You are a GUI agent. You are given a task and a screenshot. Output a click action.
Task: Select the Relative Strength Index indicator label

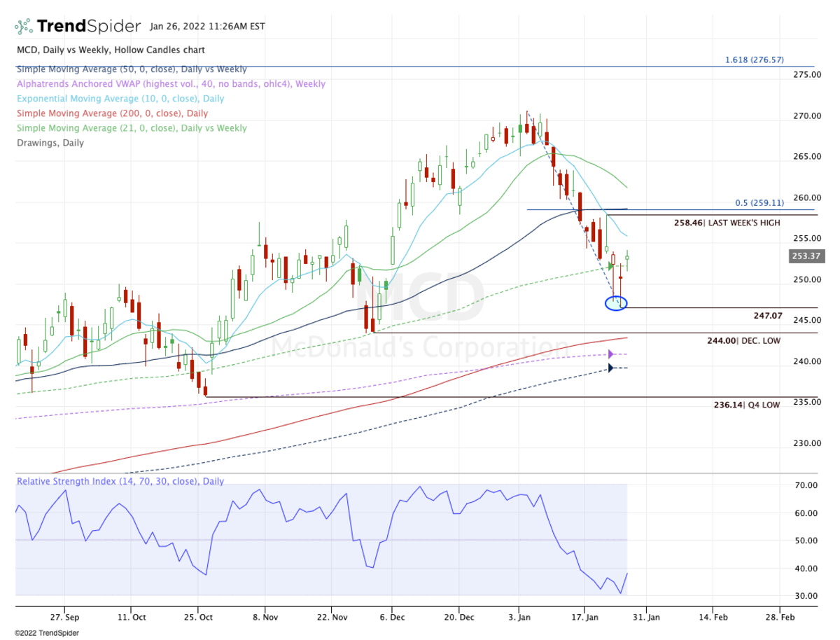pos(120,482)
